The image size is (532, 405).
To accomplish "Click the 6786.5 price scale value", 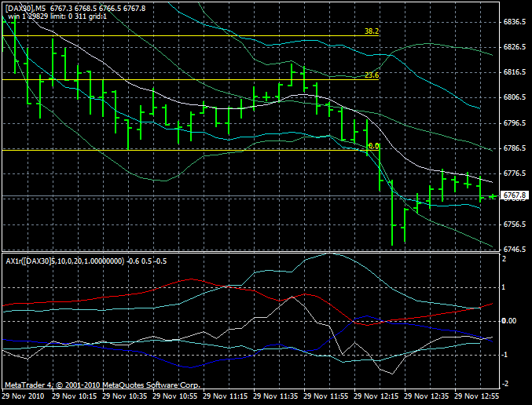I will [515, 148].
